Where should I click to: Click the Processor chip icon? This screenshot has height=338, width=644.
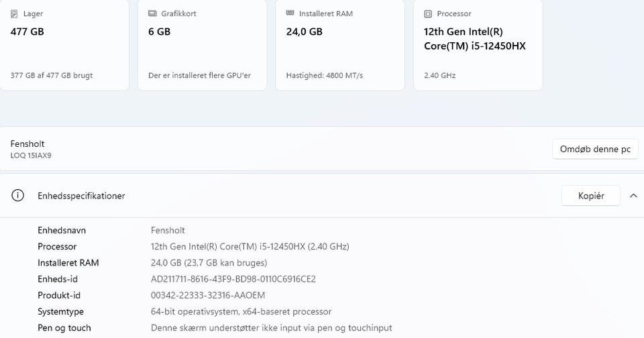point(428,13)
